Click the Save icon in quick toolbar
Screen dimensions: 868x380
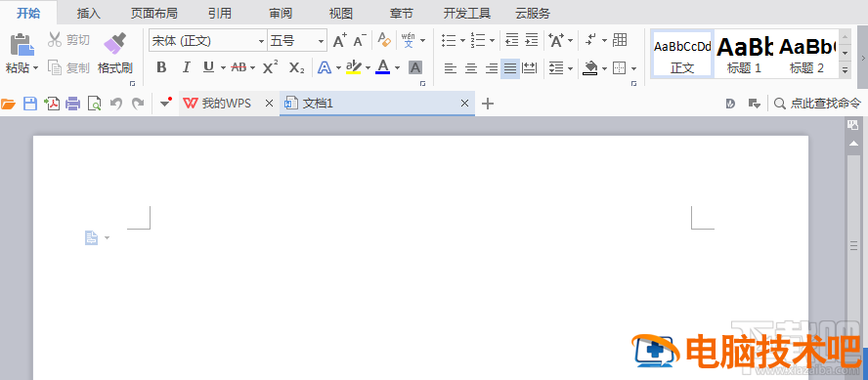tap(30, 104)
